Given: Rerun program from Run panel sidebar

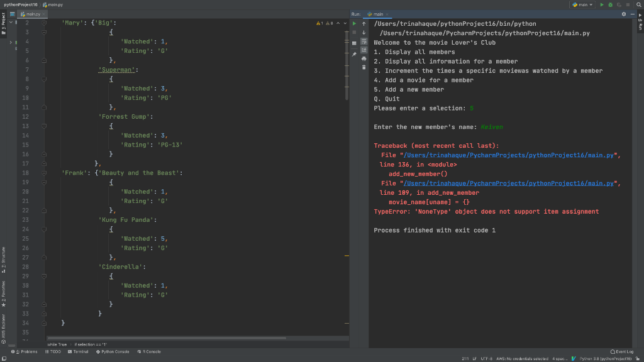Looking at the screenshot, I should click(x=354, y=24).
